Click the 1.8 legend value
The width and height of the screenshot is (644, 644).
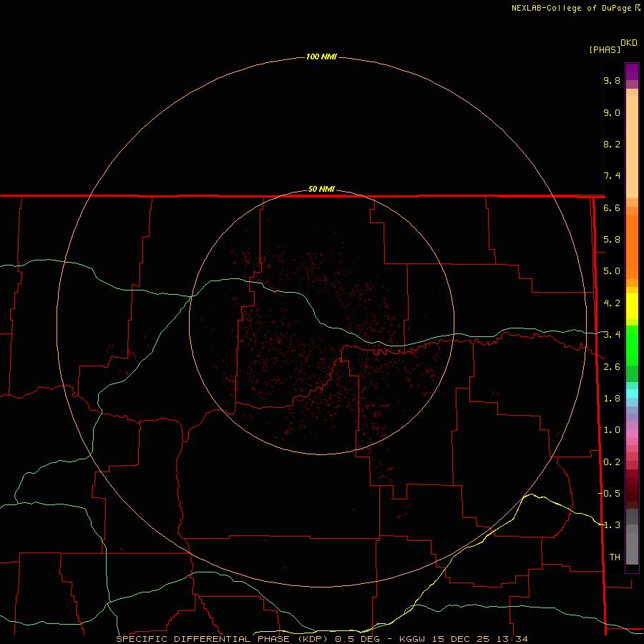coord(612,399)
